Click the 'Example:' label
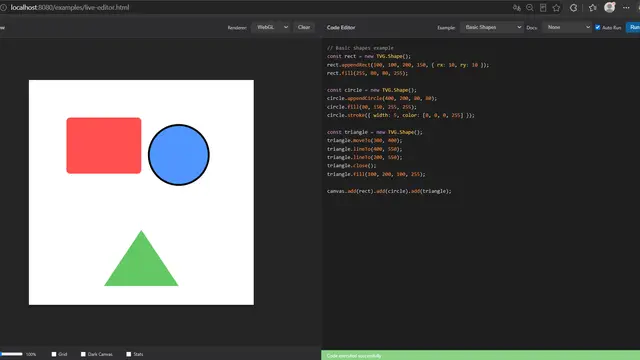 coord(446,28)
